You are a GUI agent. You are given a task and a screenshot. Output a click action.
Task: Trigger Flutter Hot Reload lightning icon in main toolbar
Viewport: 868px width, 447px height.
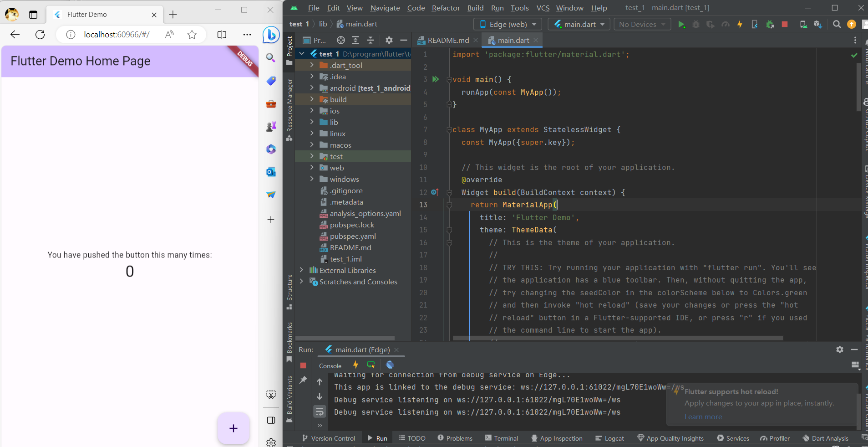tap(740, 24)
